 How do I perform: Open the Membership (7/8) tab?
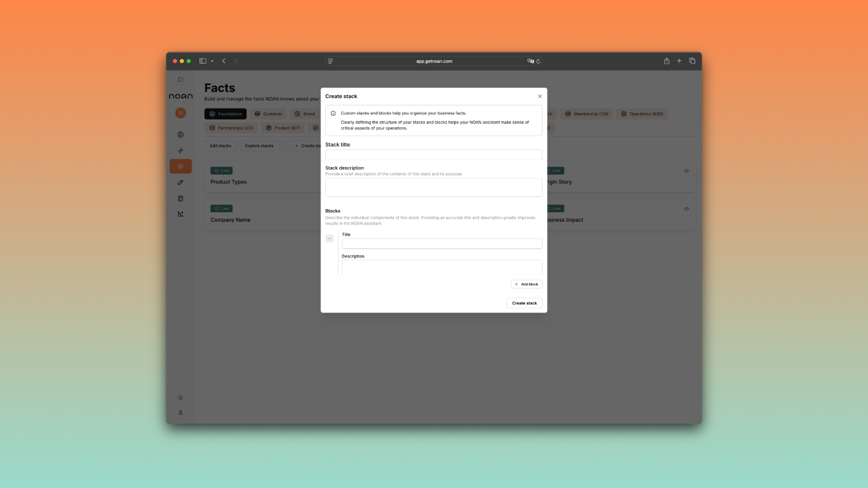[587, 114]
